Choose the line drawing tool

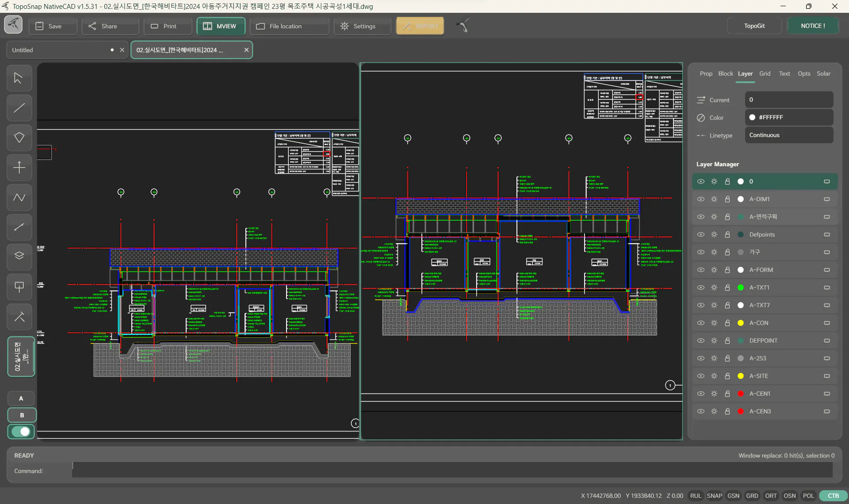point(19,108)
